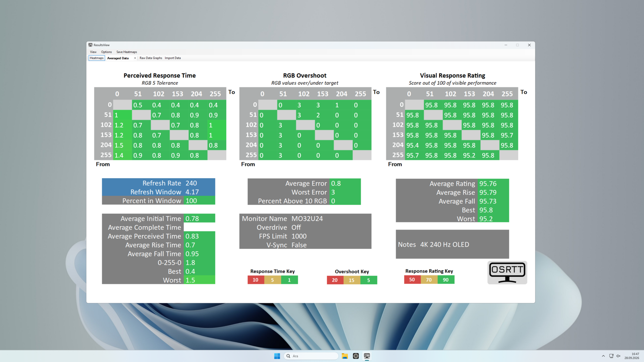Click green 90 swatch in Response Rating Key
This screenshot has height=362, width=644.
tap(446, 280)
